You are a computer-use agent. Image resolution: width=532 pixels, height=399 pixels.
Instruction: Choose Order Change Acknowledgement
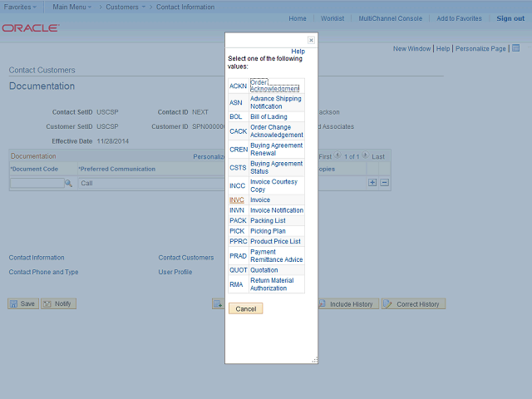pyautogui.click(x=277, y=131)
